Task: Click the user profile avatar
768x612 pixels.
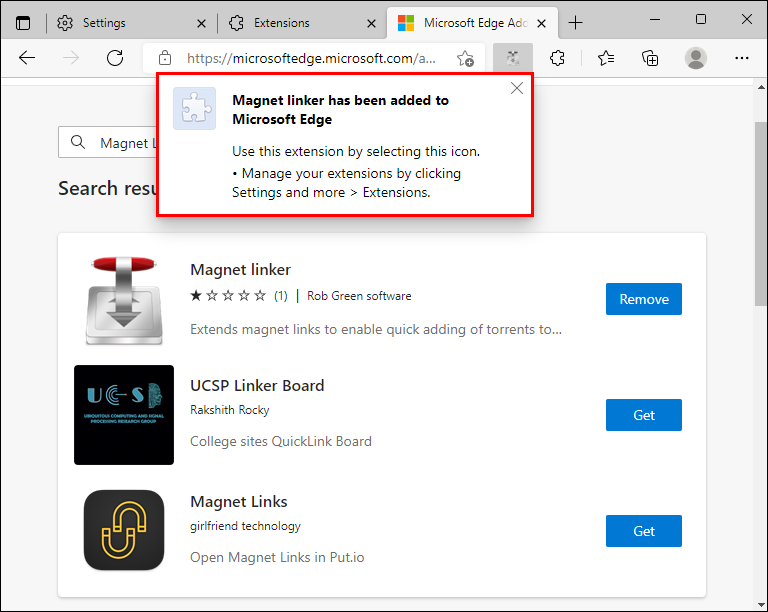Action: click(696, 58)
